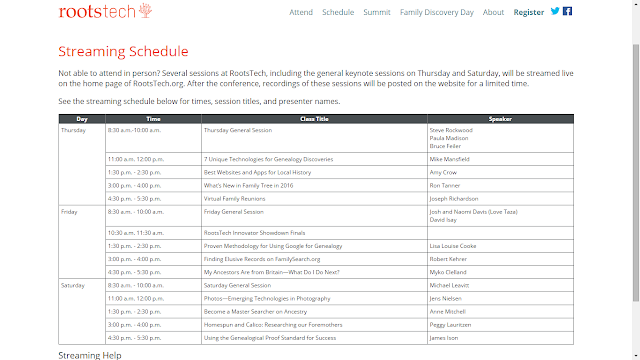Click Homespun and Calico: Researching our Foremothers
This screenshot has width=640, height=360.
pyautogui.click(x=273, y=325)
